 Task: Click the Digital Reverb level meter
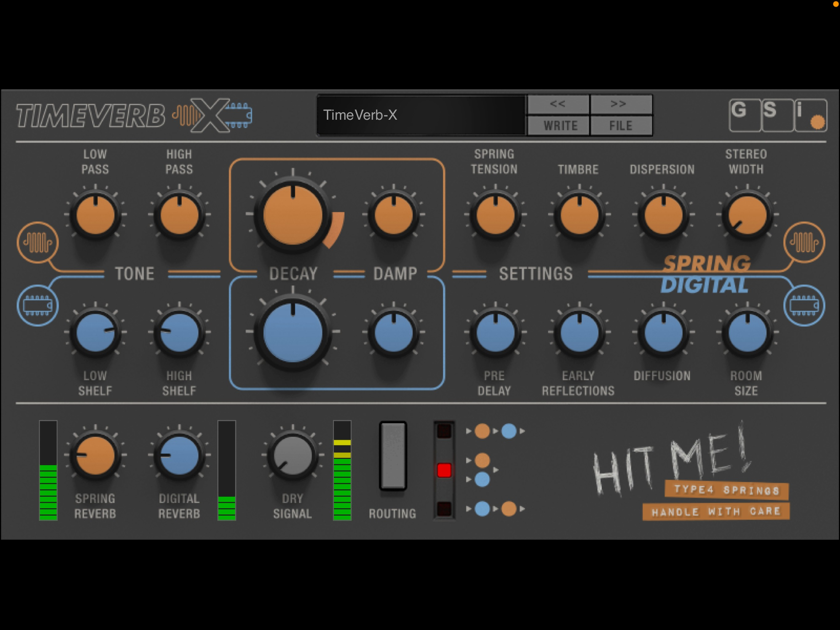tap(227, 470)
